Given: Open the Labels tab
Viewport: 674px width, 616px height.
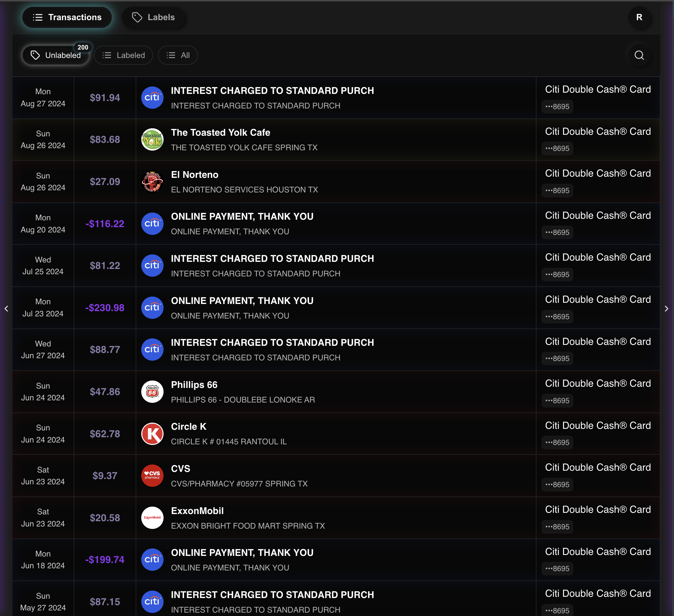Looking at the screenshot, I should click(x=153, y=17).
